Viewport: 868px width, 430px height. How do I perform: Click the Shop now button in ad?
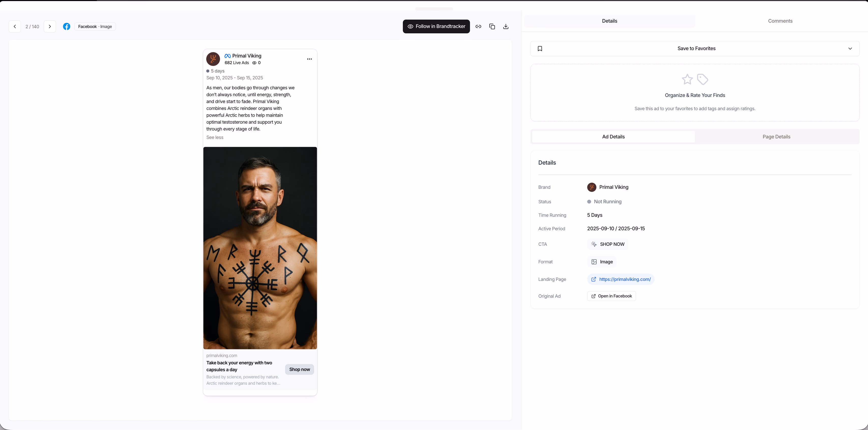299,369
